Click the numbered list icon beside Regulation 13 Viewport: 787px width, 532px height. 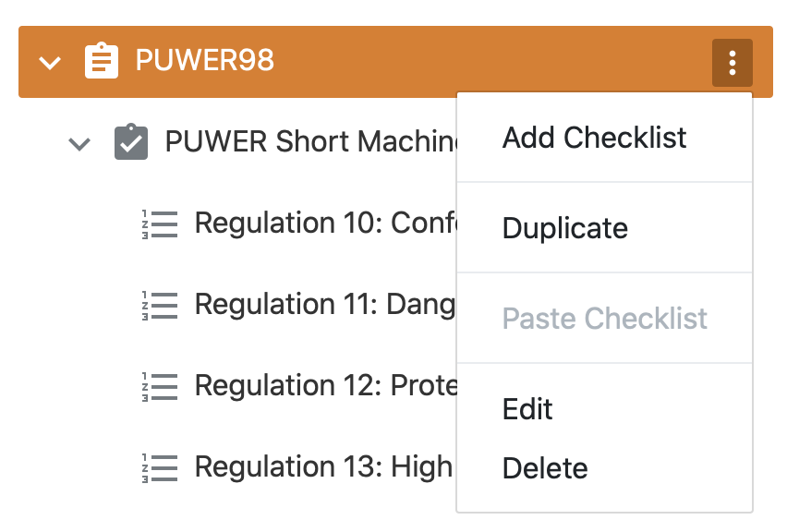160,467
